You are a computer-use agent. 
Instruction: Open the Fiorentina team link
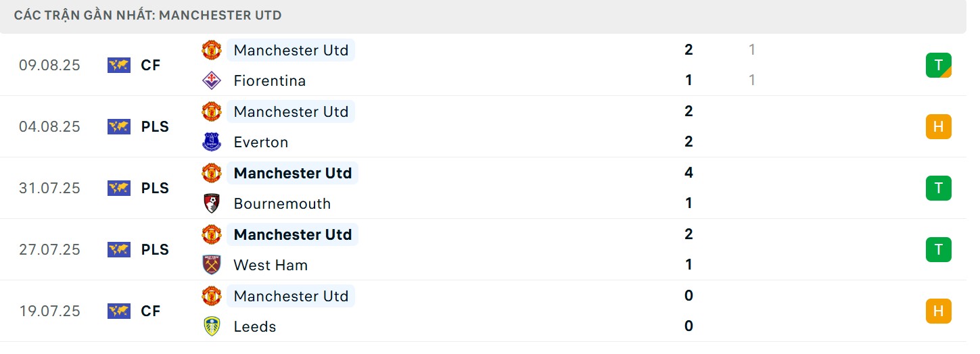269,80
